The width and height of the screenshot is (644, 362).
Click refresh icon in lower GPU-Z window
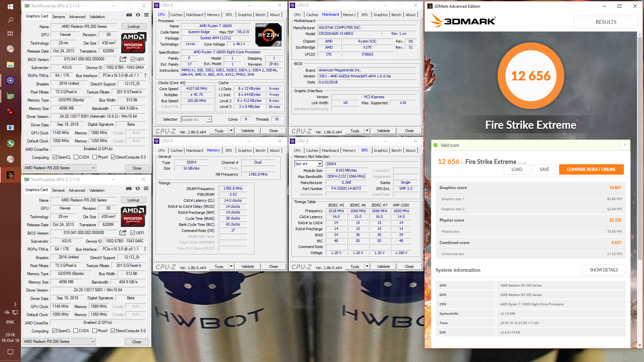[138, 188]
